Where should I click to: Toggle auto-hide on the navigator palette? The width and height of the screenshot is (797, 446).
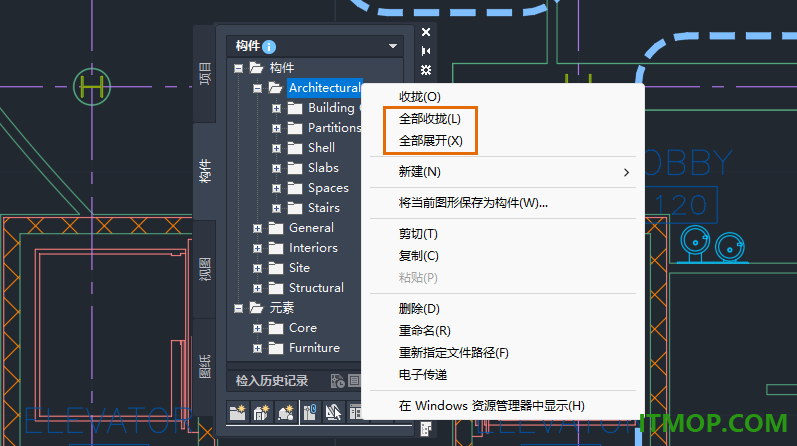(426, 51)
